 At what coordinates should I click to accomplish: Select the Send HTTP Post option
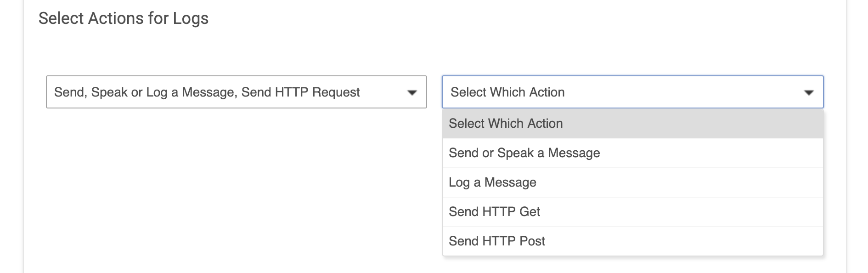pyautogui.click(x=632, y=241)
